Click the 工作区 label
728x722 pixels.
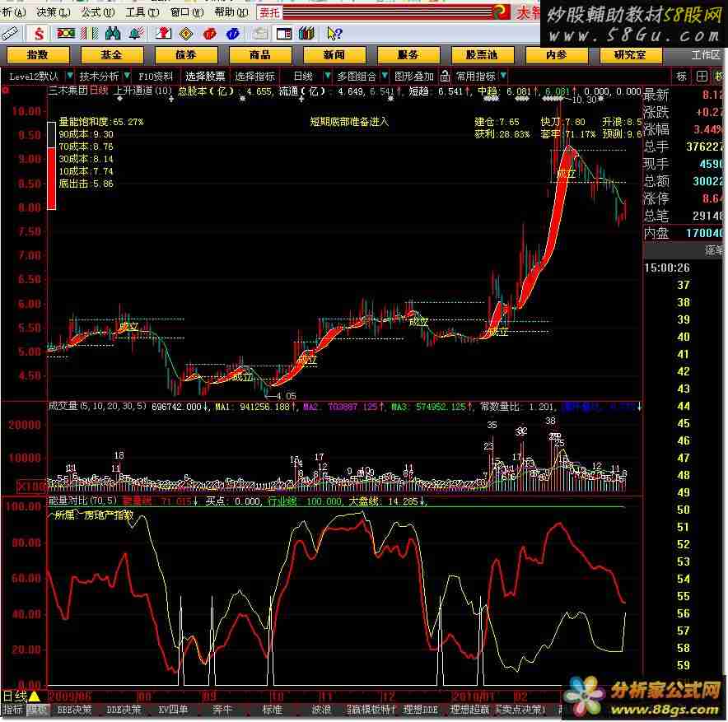[706, 55]
